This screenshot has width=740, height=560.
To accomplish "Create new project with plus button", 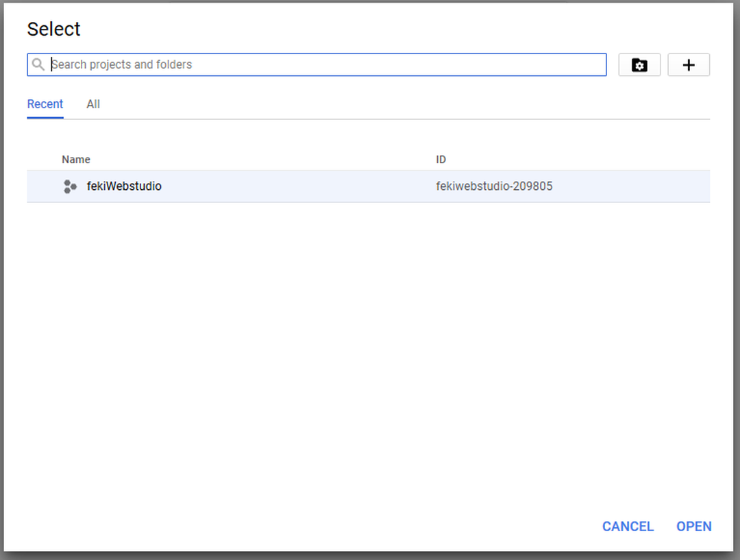I will (689, 64).
